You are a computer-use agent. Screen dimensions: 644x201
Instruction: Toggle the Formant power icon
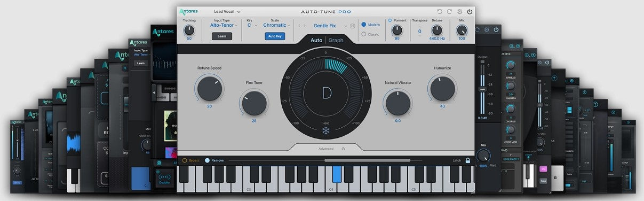tap(389, 20)
